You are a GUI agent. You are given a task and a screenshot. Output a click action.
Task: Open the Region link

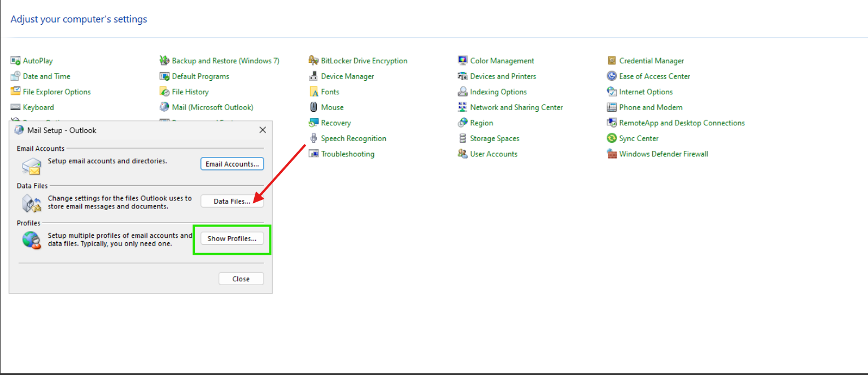482,123
